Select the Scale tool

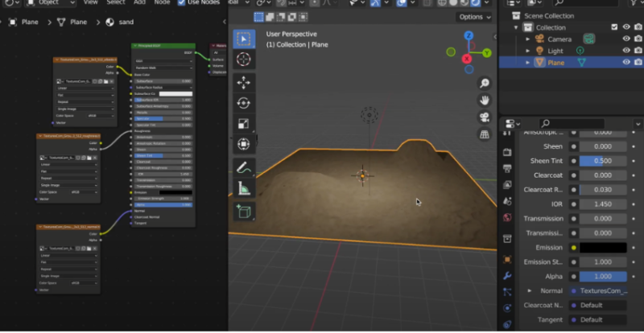tap(244, 124)
